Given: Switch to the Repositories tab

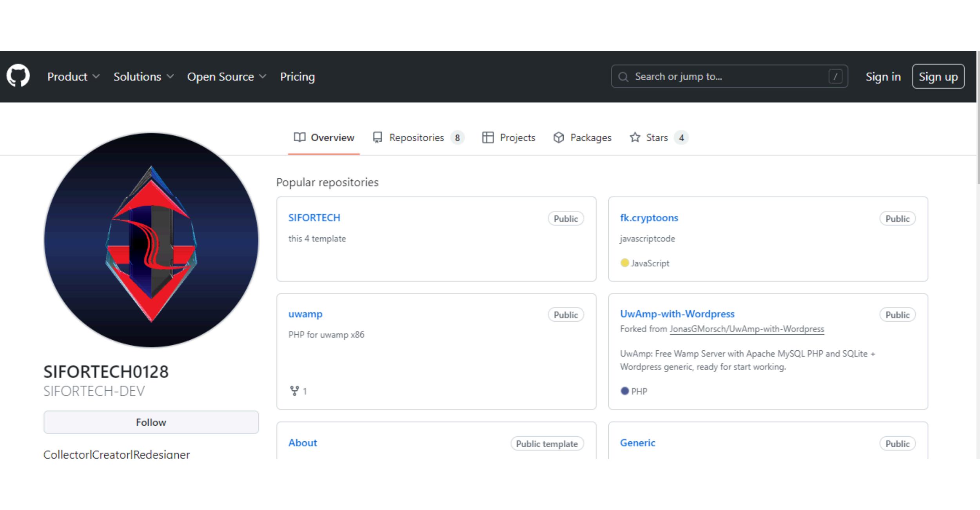Looking at the screenshot, I should tap(416, 138).
